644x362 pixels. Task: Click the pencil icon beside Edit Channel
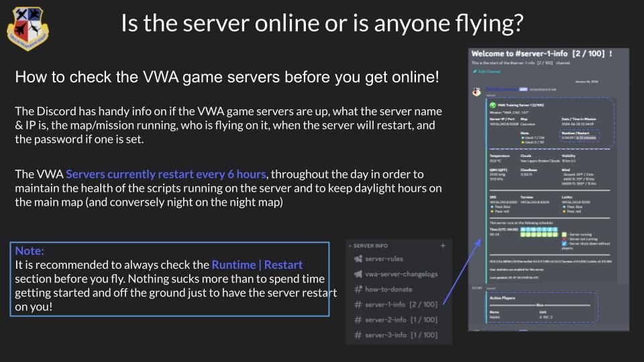[475, 72]
